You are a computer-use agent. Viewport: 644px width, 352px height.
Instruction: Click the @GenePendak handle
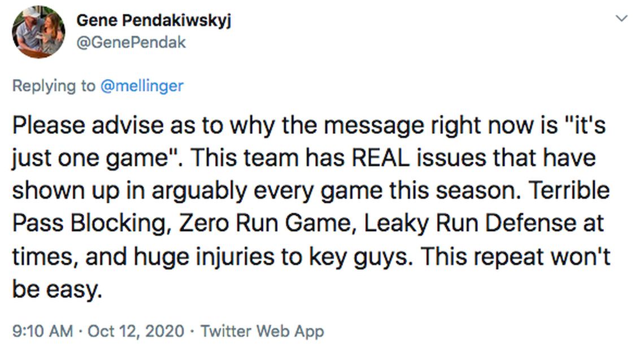point(130,42)
